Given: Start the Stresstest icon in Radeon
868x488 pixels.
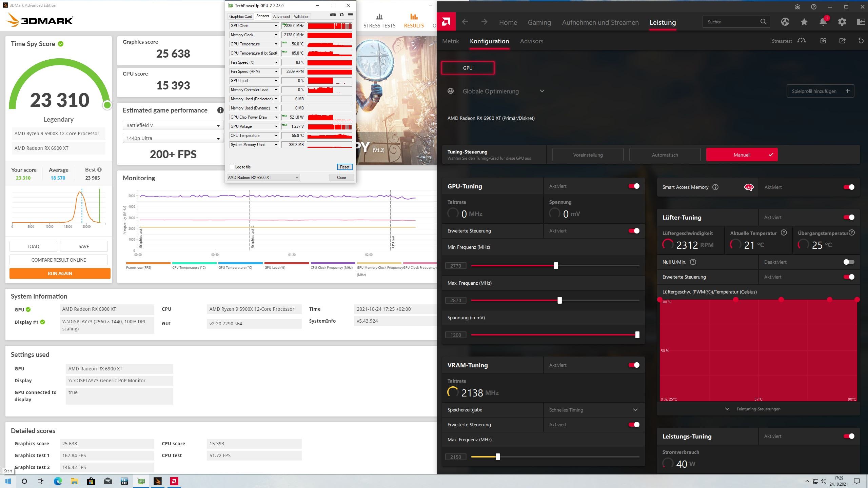Looking at the screenshot, I should click(802, 41).
